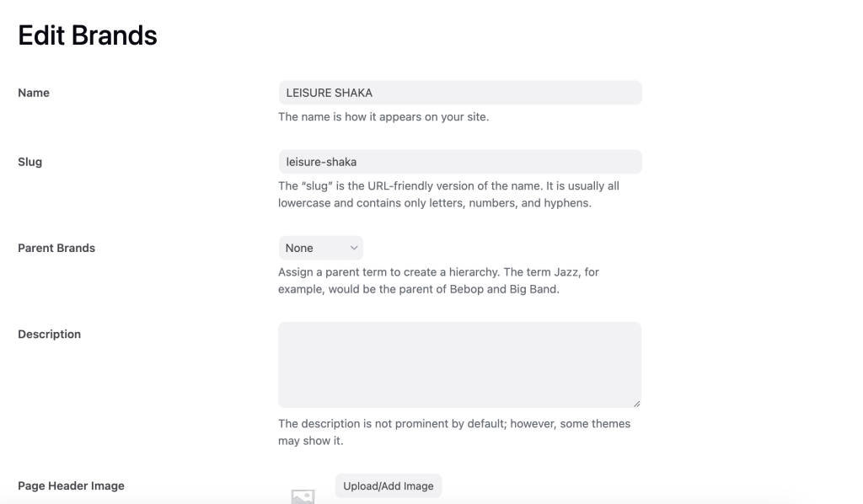
Task: Click the slug URL-friendly explanation text
Action: (448, 194)
